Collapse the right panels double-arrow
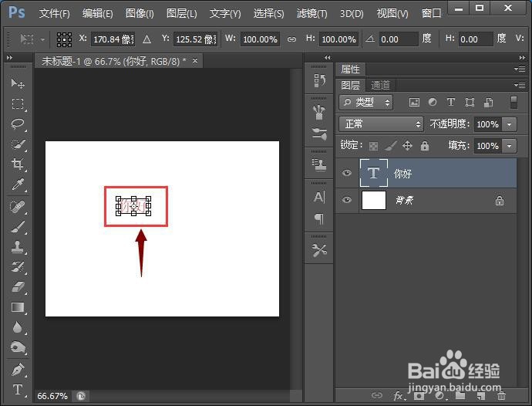 point(522,58)
